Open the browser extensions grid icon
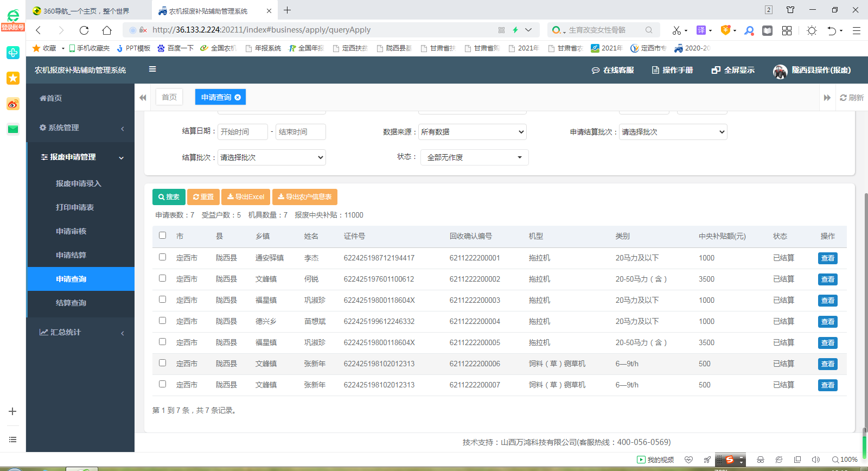 tap(787, 30)
